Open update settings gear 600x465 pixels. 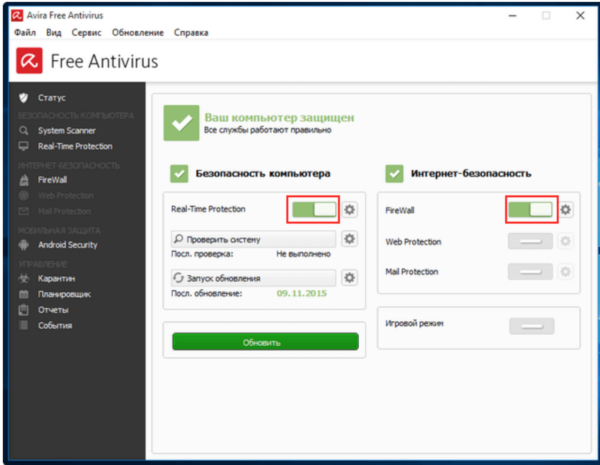(x=349, y=277)
